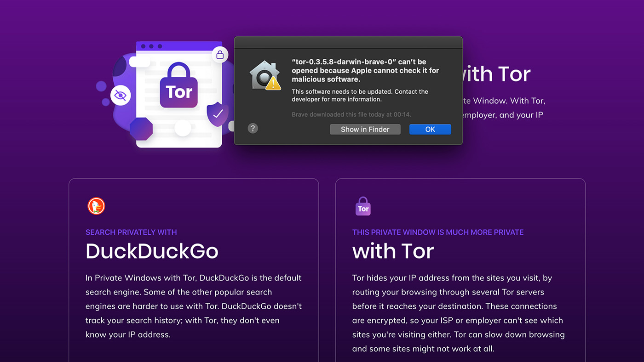Click the purple octagon shape in the illustration
The width and height of the screenshot is (644, 362).
tap(141, 129)
